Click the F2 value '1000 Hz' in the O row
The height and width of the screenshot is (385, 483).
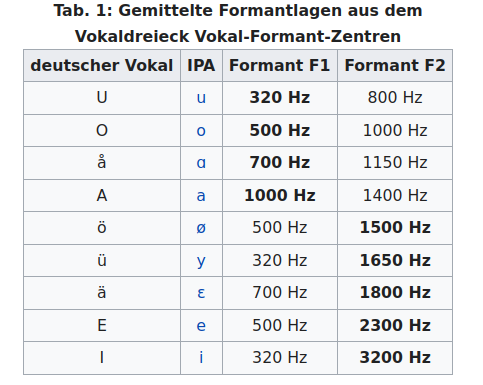[395, 130]
